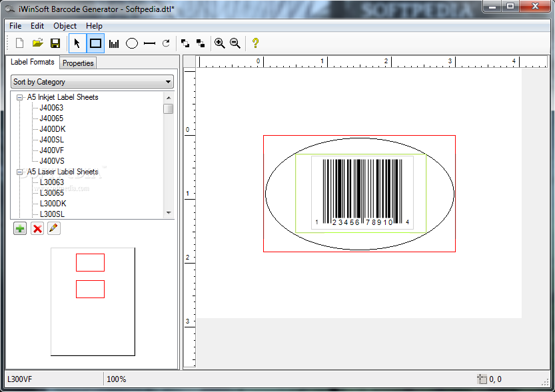Screen dimensions: 555x392
Task: Select the rectangle drawing tool
Action: (95, 43)
